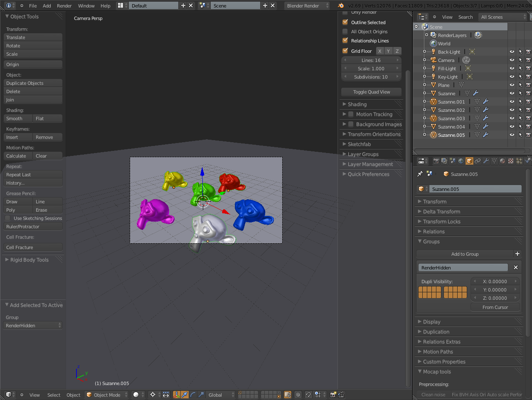Open the Global orientation dropdown
Screen dimensions: 532x400
click(220, 395)
